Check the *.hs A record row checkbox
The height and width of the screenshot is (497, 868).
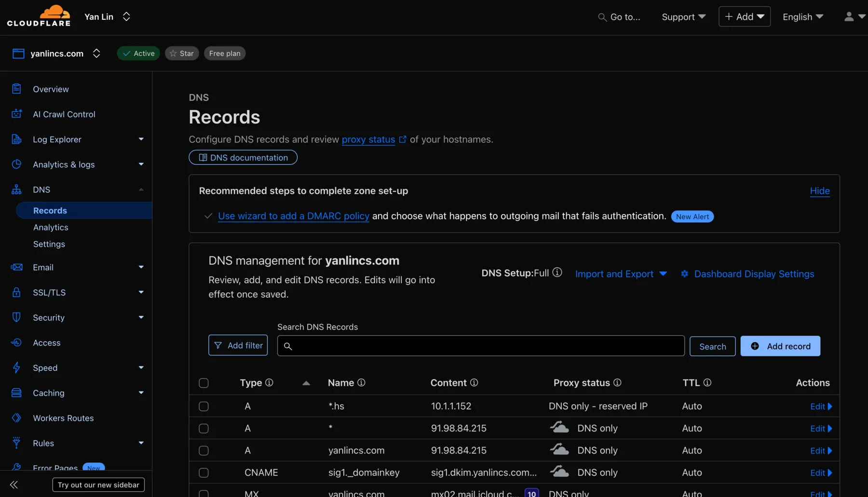coord(203,406)
